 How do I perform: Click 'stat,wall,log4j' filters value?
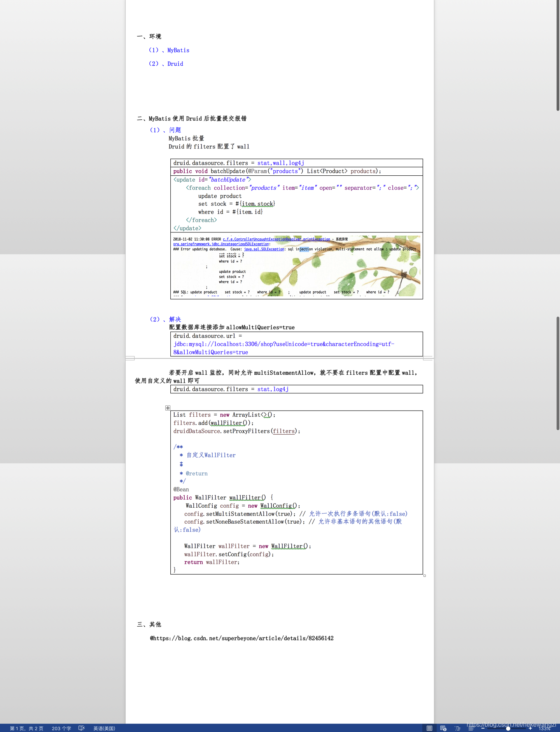click(281, 163)
